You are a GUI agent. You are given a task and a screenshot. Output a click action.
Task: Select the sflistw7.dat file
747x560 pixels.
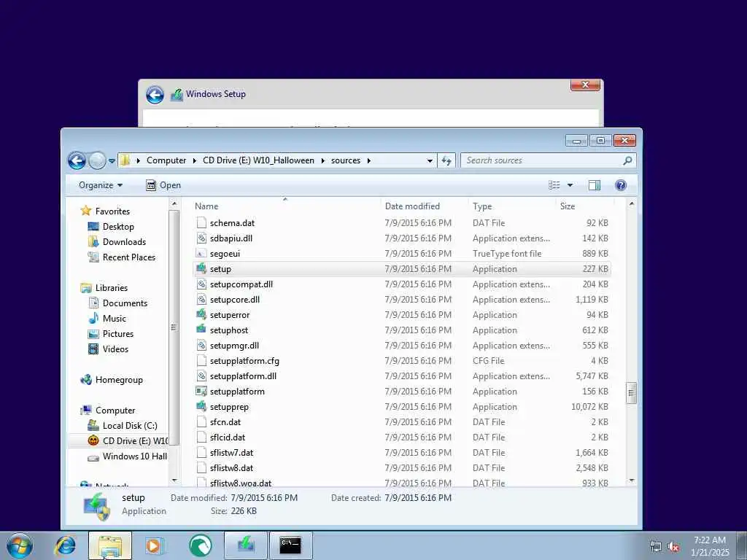point(231,452)
